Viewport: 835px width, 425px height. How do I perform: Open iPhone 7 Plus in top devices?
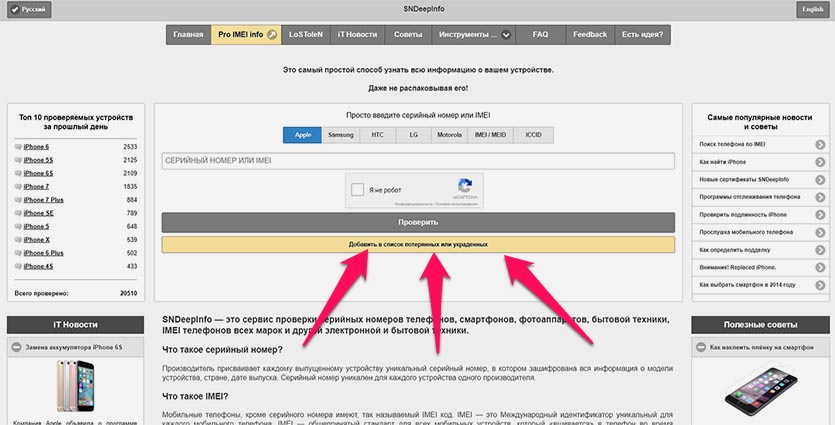click(x=44, y=200)
